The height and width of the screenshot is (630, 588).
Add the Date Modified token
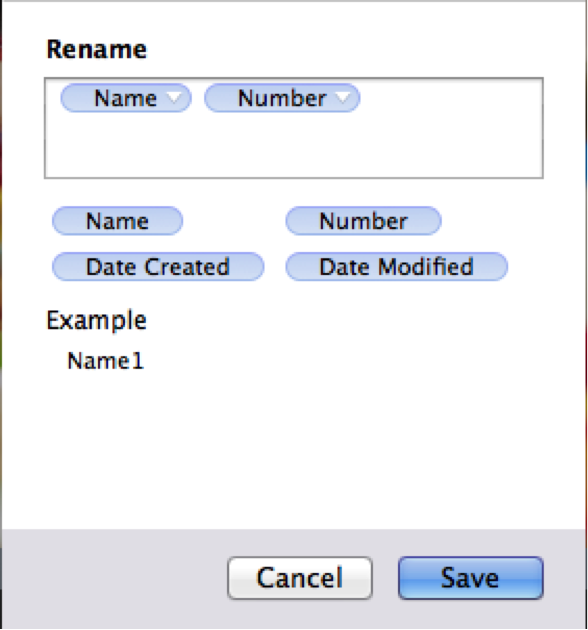[x=397, y=267]
